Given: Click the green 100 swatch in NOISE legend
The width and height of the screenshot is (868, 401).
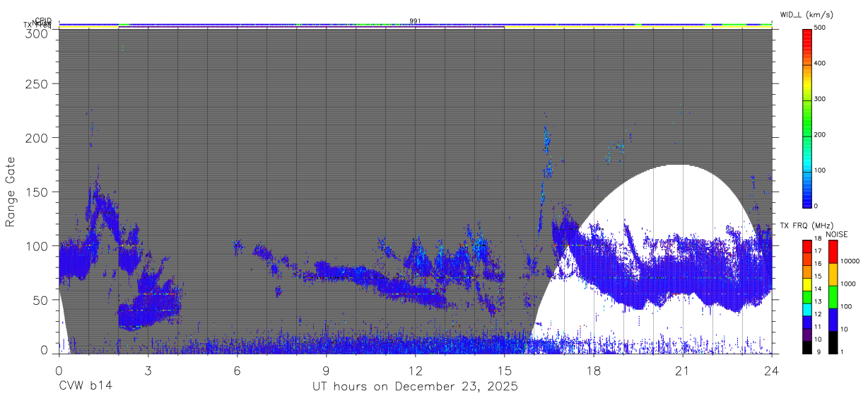Looking at the screenshot, I should [x=833, y=297].
